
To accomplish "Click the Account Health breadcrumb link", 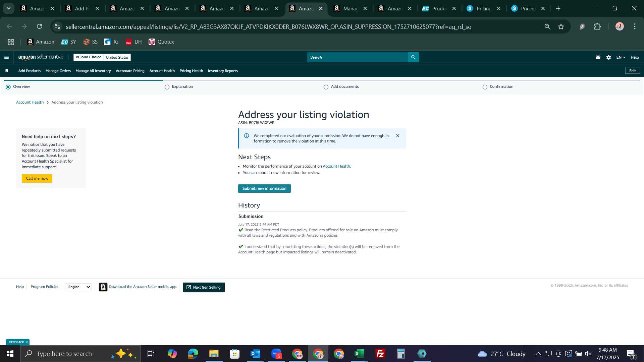I will click(x=30, y=102).
